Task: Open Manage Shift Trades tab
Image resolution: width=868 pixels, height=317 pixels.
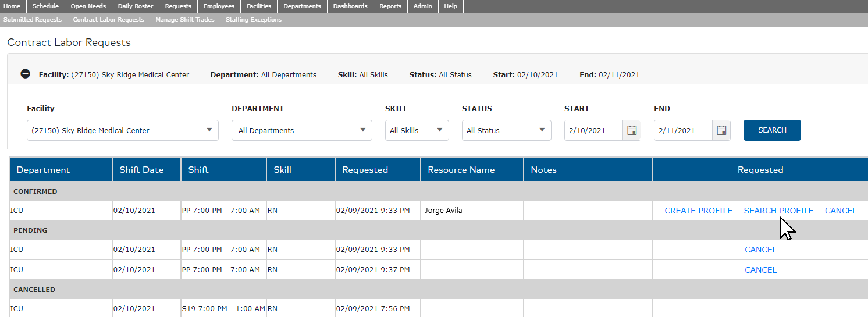Action: click(x=185, y=20)
